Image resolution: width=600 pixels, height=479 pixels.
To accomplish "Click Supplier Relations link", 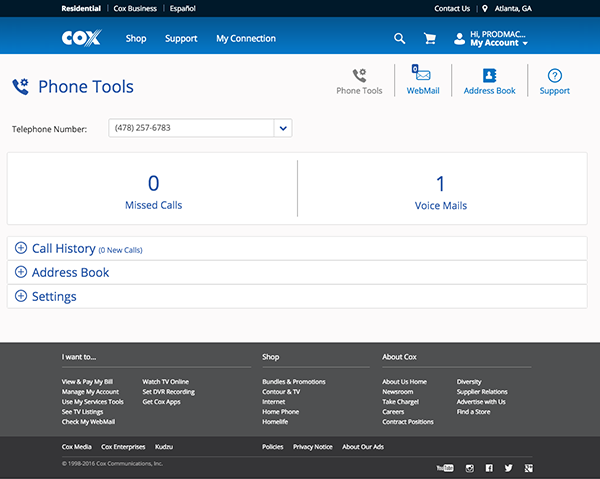I will pos(482,392).
